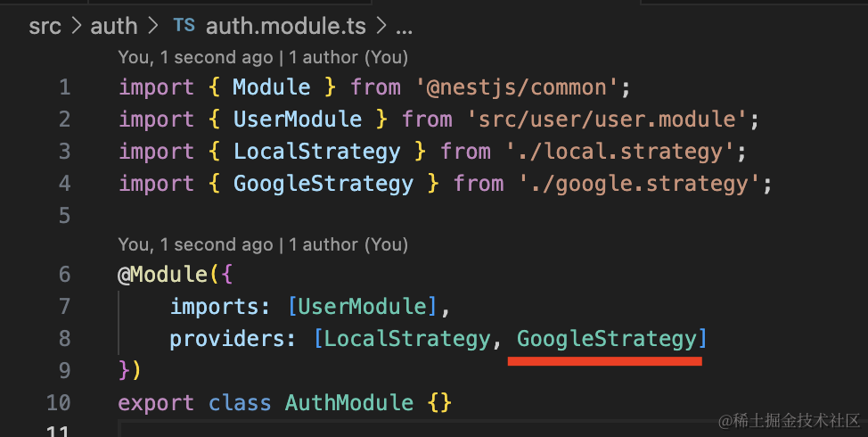Select auth.module.ts in the breadcrumb

[286, 26]
